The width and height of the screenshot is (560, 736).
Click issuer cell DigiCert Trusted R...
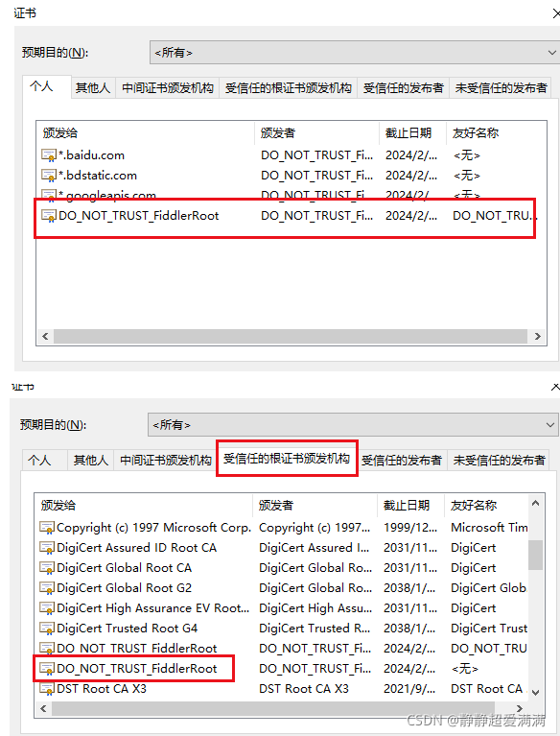pyautogui.click(x=315, y=629)
